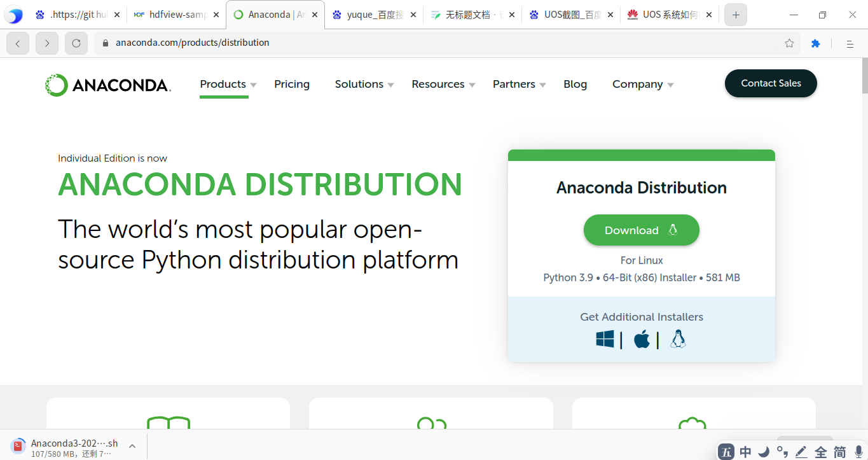Expand the download item options chevron

132,446
